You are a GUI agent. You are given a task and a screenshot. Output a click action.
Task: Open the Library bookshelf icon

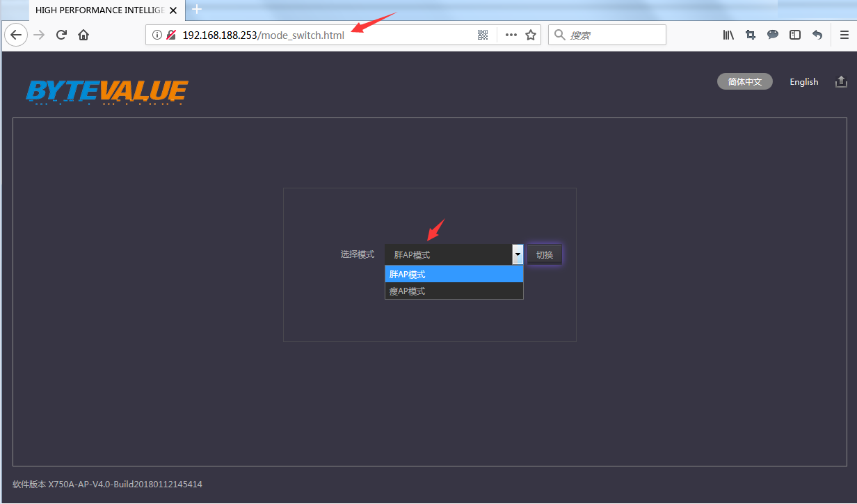coord(728,35)
